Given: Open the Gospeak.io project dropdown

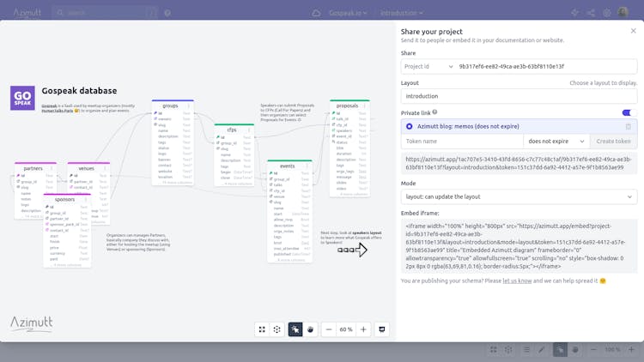Looking at the screenshot, I should coord(348,13).
